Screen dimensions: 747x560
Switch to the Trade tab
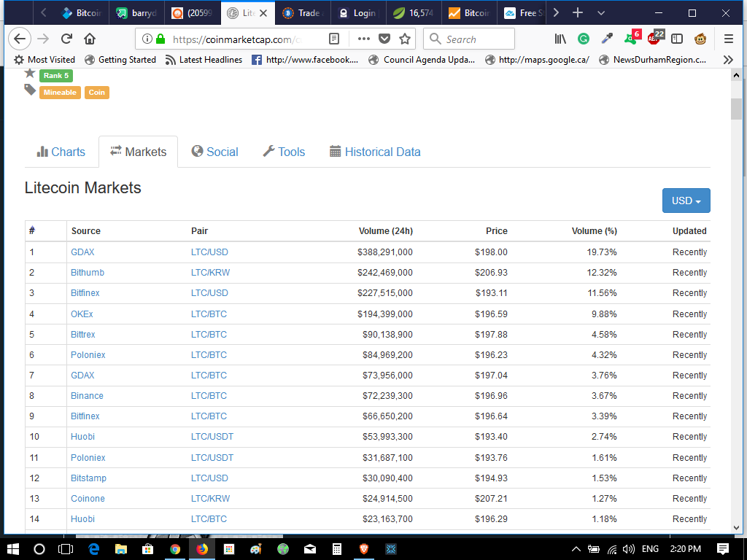click(x=303, y=13)
